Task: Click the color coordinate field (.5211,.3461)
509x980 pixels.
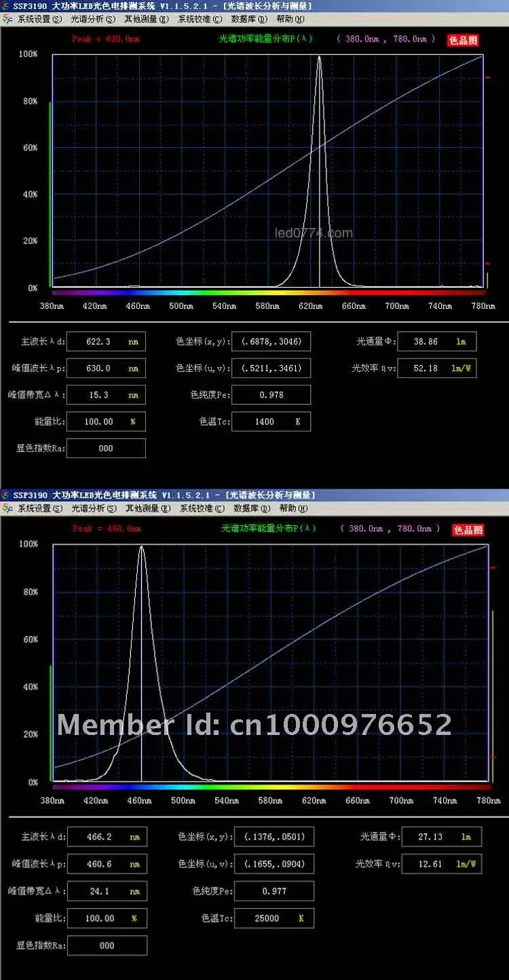Action: (271, 369)
